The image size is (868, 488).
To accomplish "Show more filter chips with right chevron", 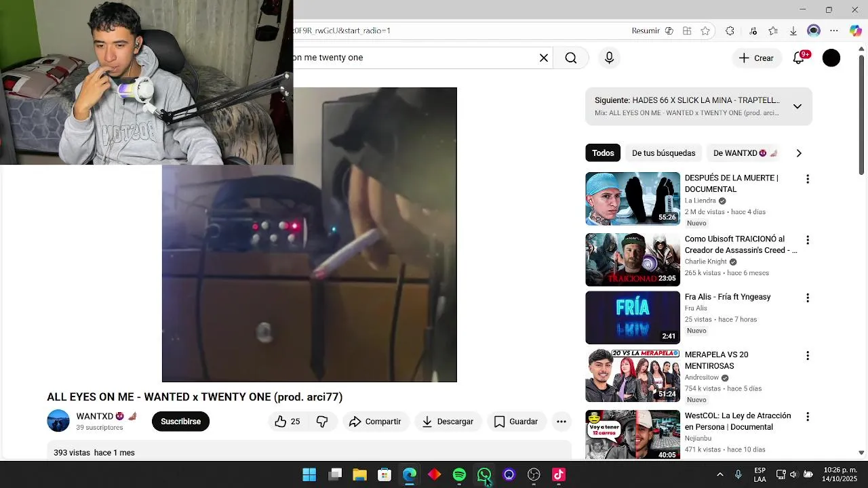I will [x=799, y=153].
